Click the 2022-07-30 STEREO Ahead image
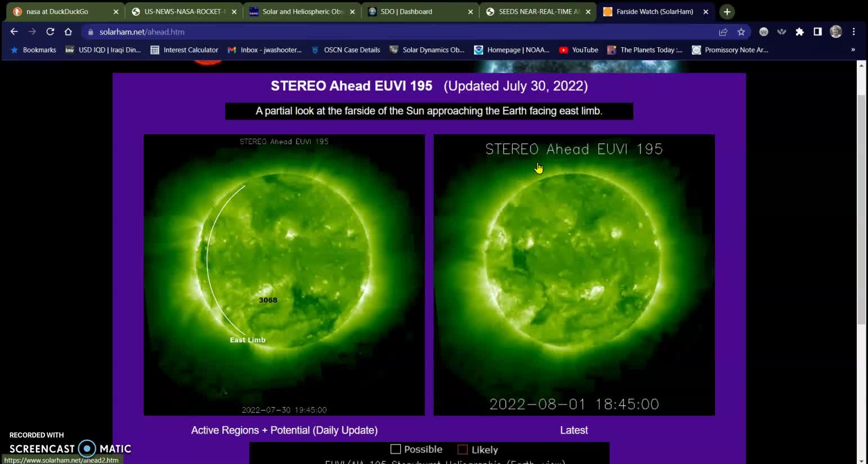The height and width of the screenshot is (464, 868). coord(284,275)
